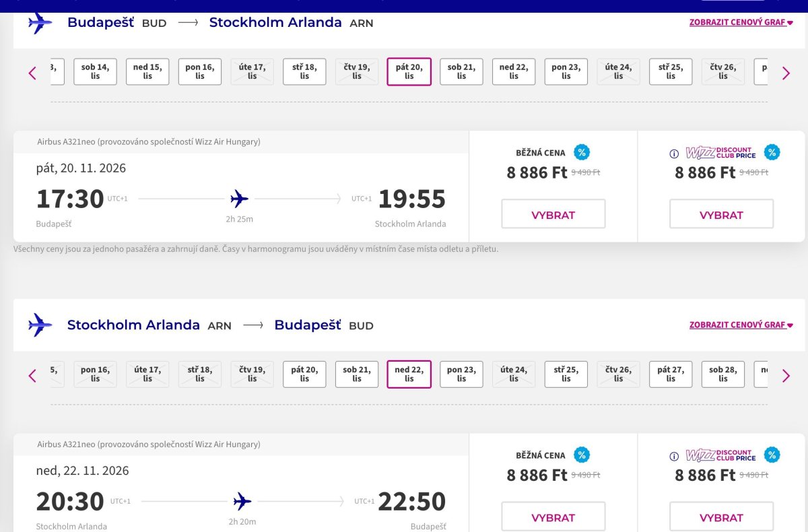The width and height of the screenshot is (808, 532).
Task: Choose Vybrat for return Wizz Discount Club price
Action: click(721, 517)
